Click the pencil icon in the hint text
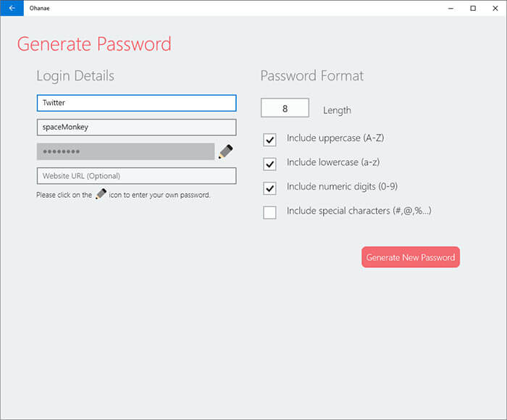This screenshot has height=420, width=507. 101,194
